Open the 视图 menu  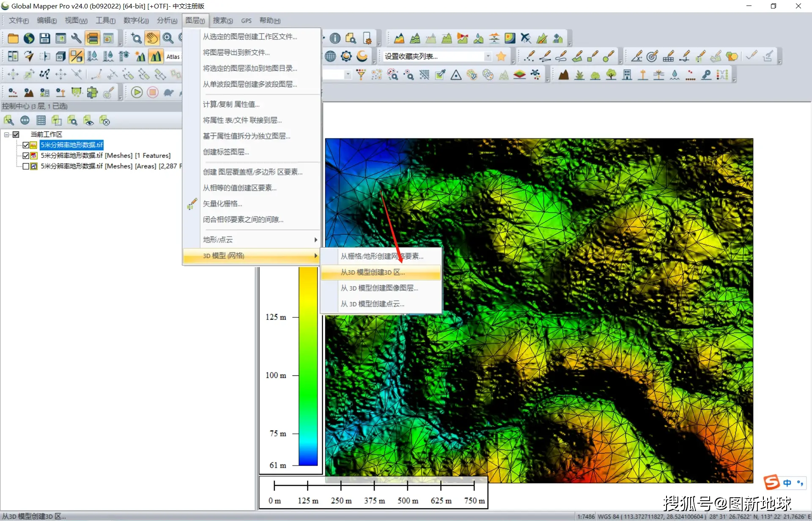click(76, 20)
